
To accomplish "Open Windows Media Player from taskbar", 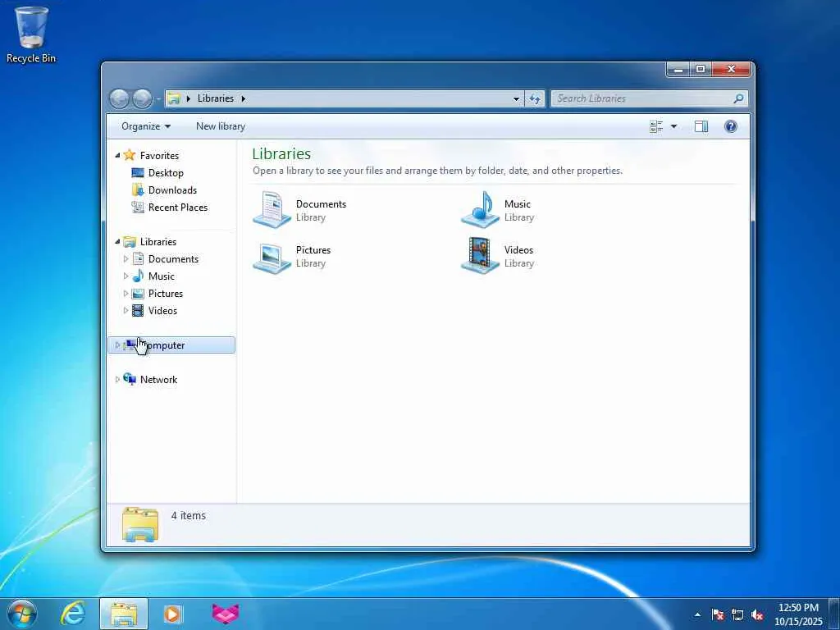I will pyautogui.click(x=172, y=614).
